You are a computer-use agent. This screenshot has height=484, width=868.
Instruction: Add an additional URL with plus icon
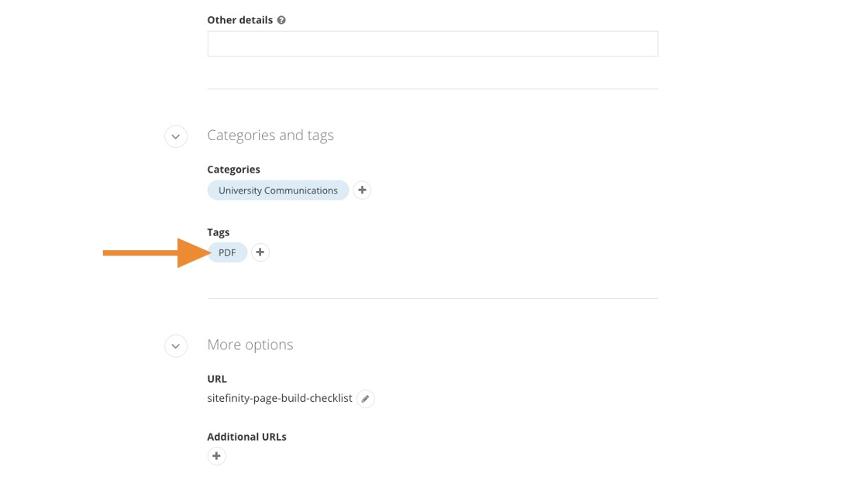(x=217, y=456)
